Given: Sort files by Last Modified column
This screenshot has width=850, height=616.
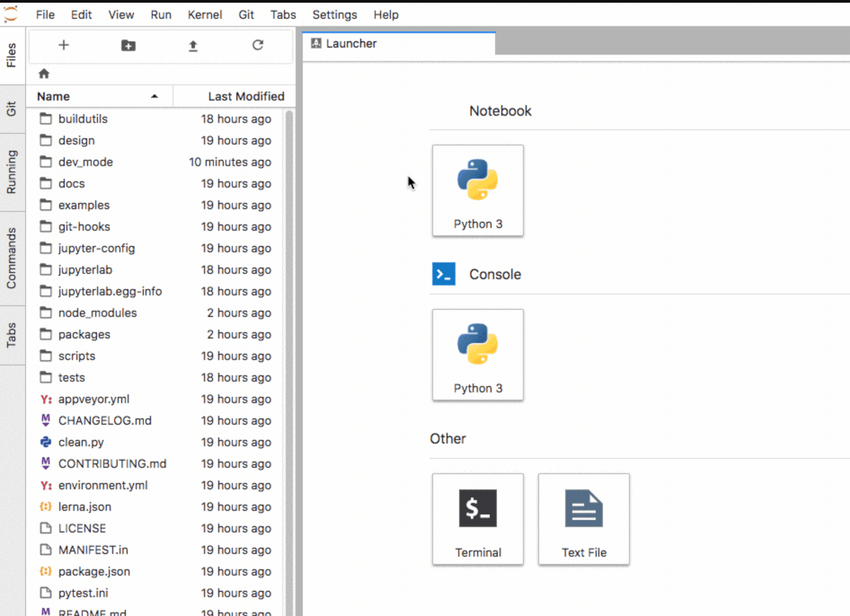Looking at the screenshot, I should tap(246, 97).
